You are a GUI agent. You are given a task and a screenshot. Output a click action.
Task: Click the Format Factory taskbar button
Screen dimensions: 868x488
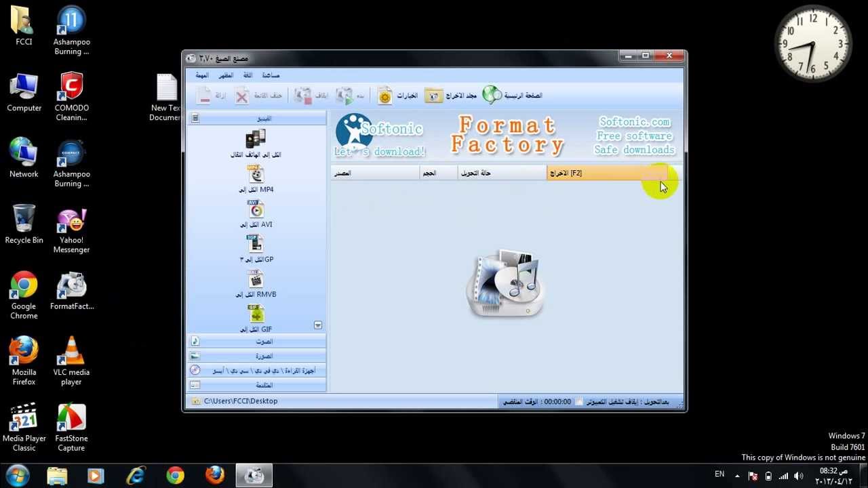click(x=254, y=475)
